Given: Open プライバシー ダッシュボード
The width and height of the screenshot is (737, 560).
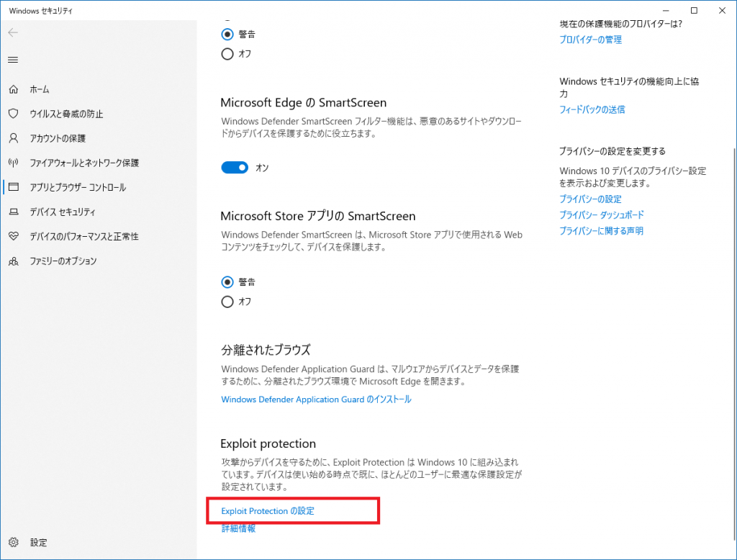Looking at the screenshot, I should (x=602, y=214).
